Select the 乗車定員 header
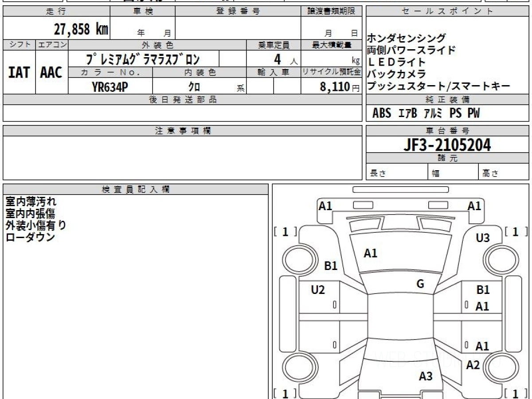The image size is (532, 399). [274, 45]
